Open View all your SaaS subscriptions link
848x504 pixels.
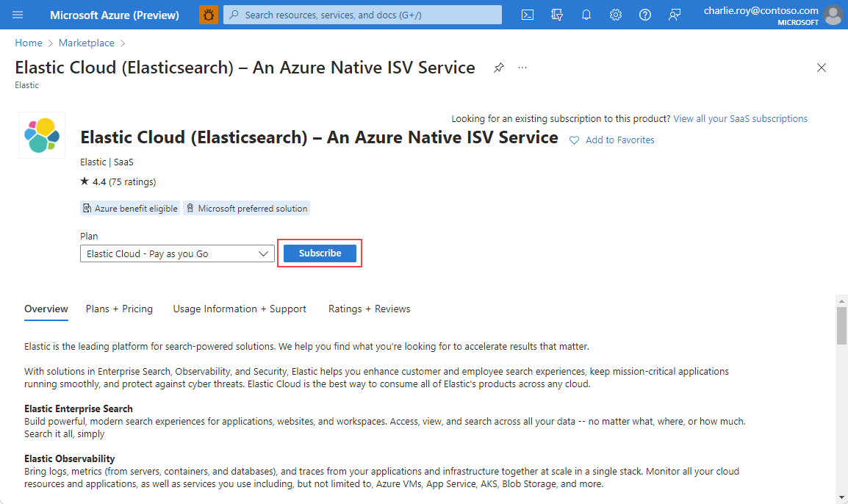[741, 118]
